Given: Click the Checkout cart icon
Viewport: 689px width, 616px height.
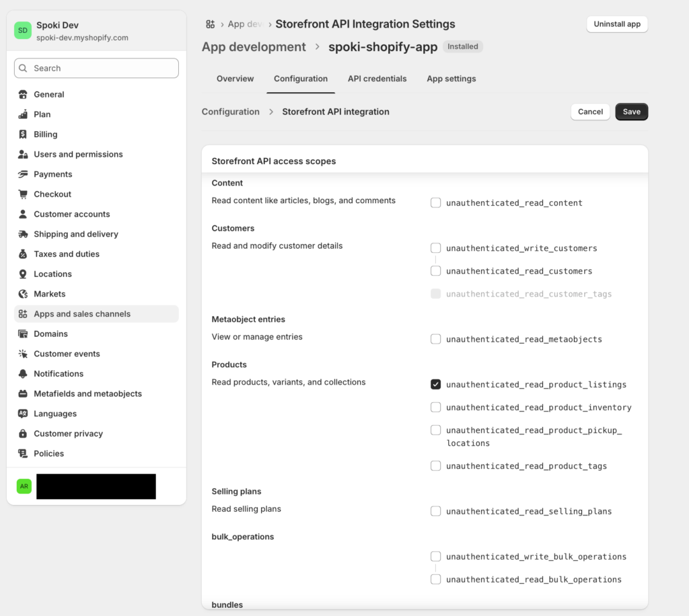Looking at the screenshot, I should click(x=23, y=194).
